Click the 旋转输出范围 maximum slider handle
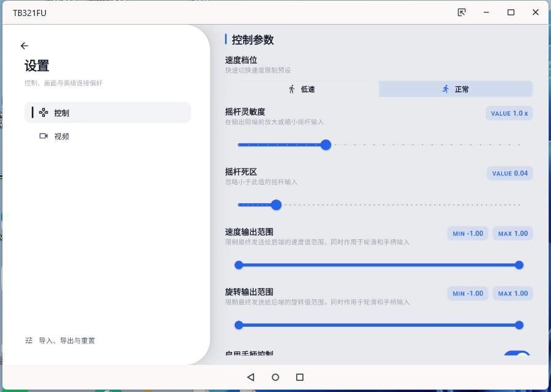Image resolution: width=551 pixels, height=392 pixels. coord(519,325)
